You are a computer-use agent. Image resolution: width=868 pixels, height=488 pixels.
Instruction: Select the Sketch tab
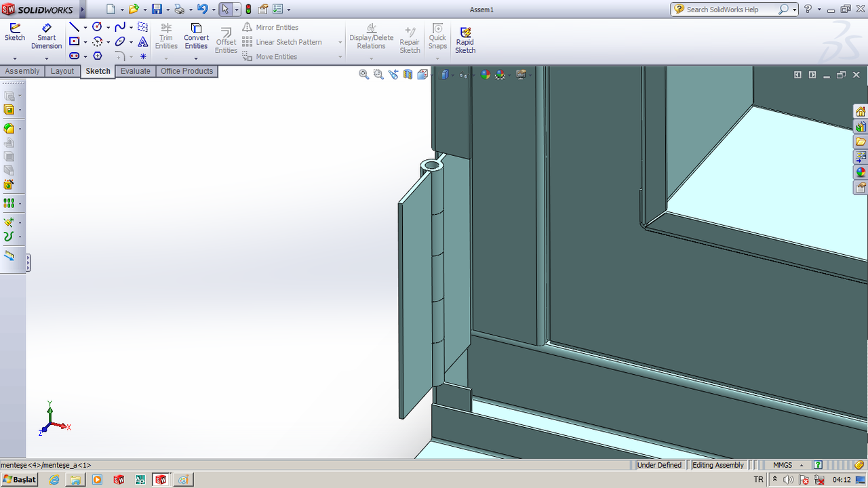(98, 71)
